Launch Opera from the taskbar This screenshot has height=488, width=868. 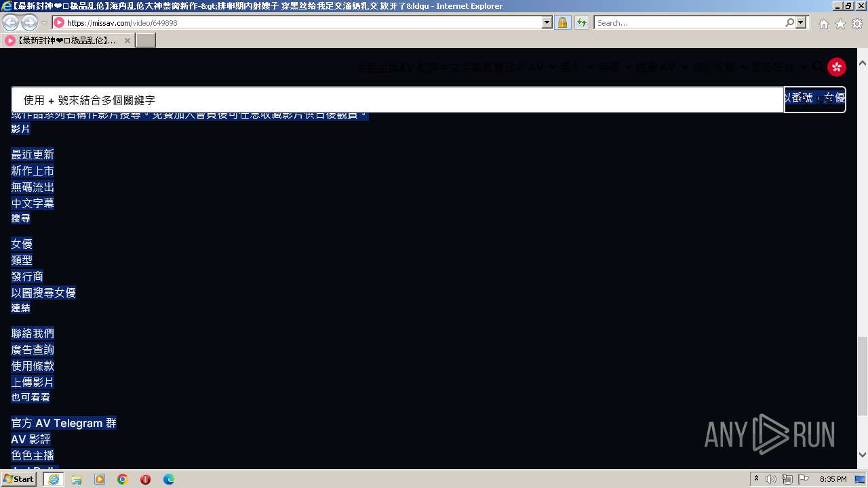145,479
